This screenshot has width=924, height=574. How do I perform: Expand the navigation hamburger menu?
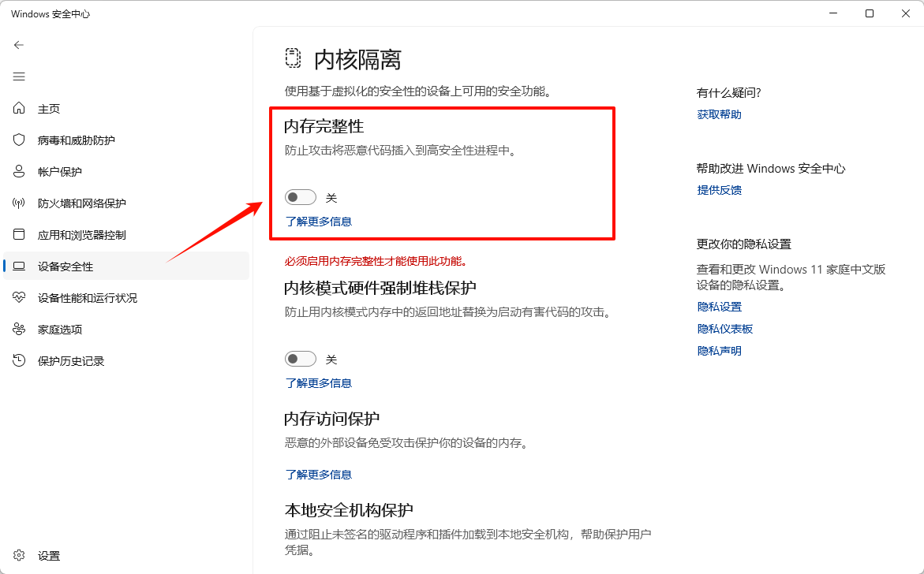18,76
